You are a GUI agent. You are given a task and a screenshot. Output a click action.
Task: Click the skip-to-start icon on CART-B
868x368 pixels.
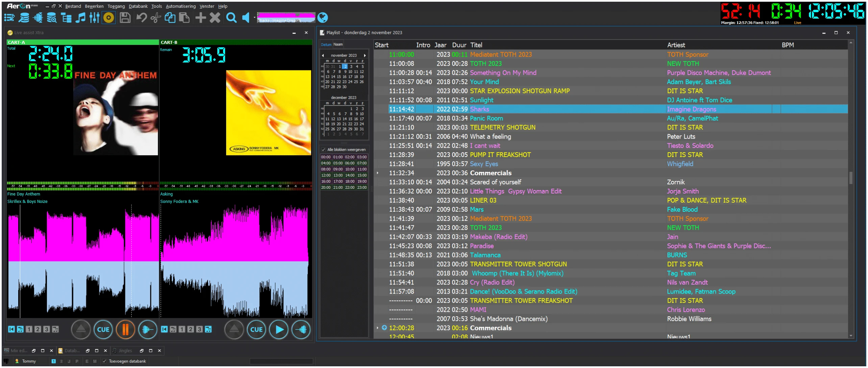[x=164, y=329]
